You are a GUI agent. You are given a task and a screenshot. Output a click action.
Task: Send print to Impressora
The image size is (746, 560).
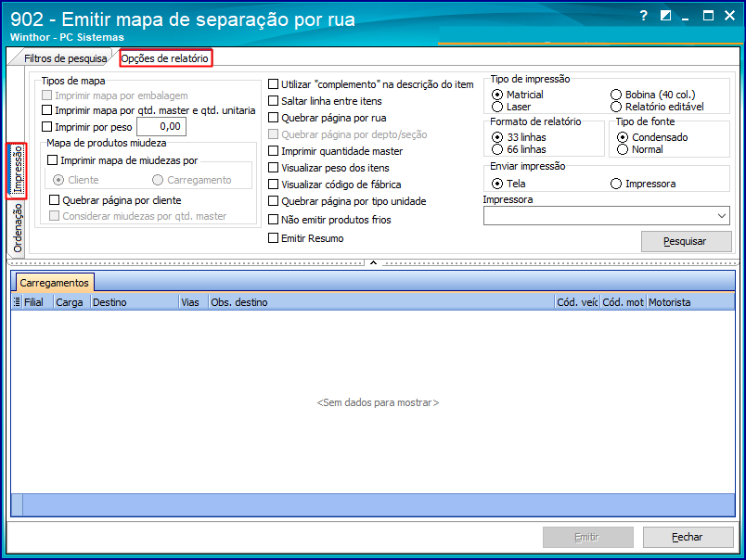coord(616,184)
